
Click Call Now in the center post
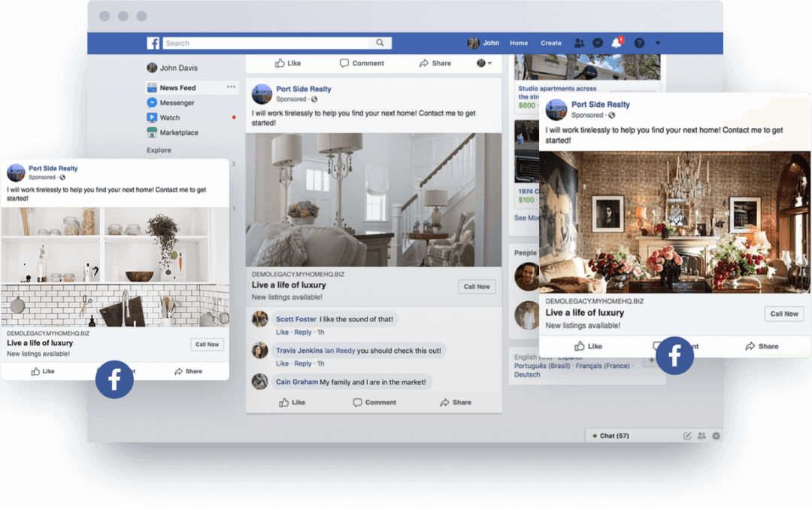click(x=477, y=287)
